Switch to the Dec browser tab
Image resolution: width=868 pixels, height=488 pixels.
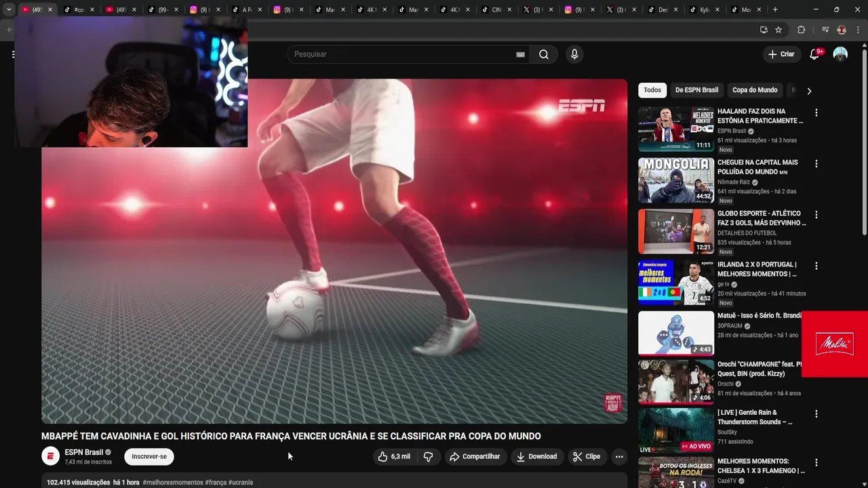point(661,9)
